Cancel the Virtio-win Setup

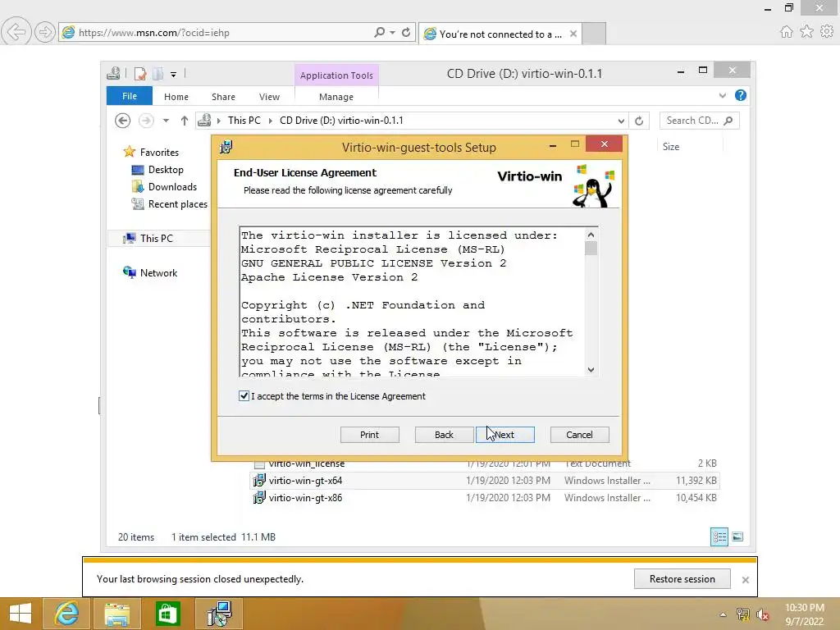[580, 435]
